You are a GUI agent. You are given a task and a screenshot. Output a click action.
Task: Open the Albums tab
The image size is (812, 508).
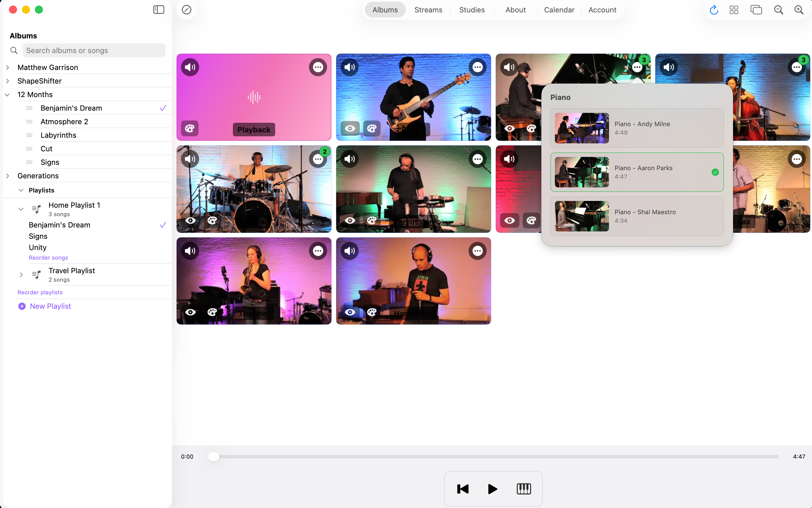pos(385,10)
